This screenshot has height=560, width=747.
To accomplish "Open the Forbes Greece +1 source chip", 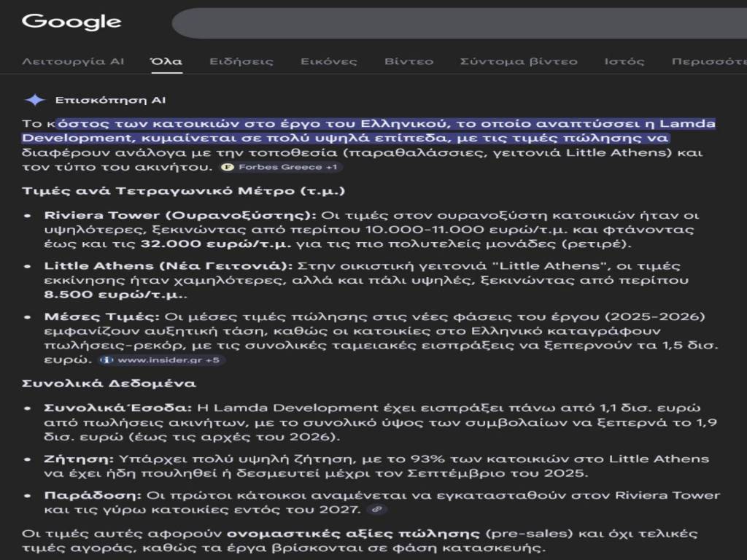I will pyautogui.click(x=281, y=168).
